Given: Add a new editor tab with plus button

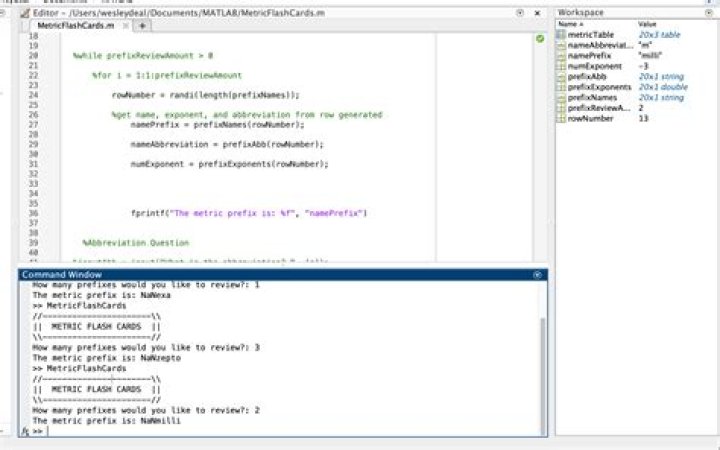Looking at the screenshot, I should (x=142, y=26).
